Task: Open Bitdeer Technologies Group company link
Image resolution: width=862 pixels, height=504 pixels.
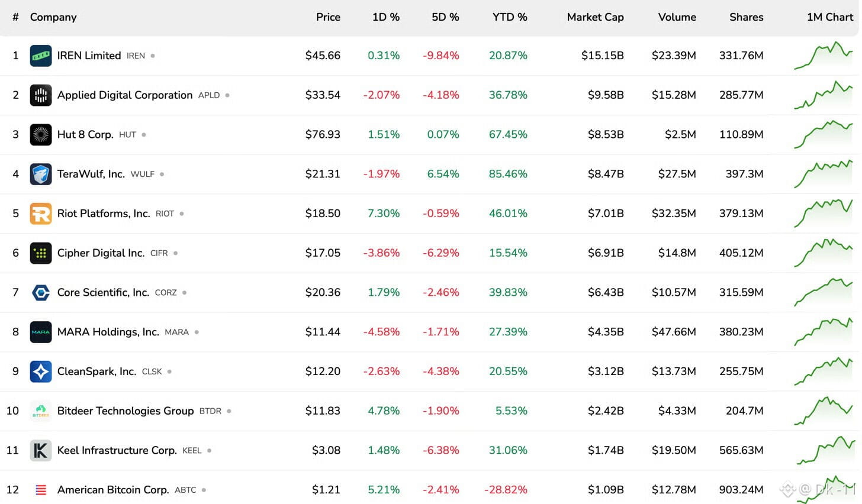Action: [x=126, y=411]
